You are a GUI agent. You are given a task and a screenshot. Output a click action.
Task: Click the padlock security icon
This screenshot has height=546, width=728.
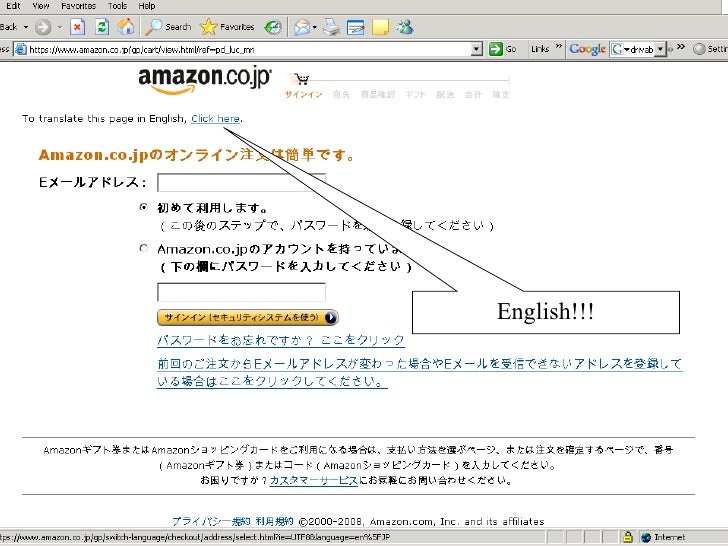pos(628,537)
